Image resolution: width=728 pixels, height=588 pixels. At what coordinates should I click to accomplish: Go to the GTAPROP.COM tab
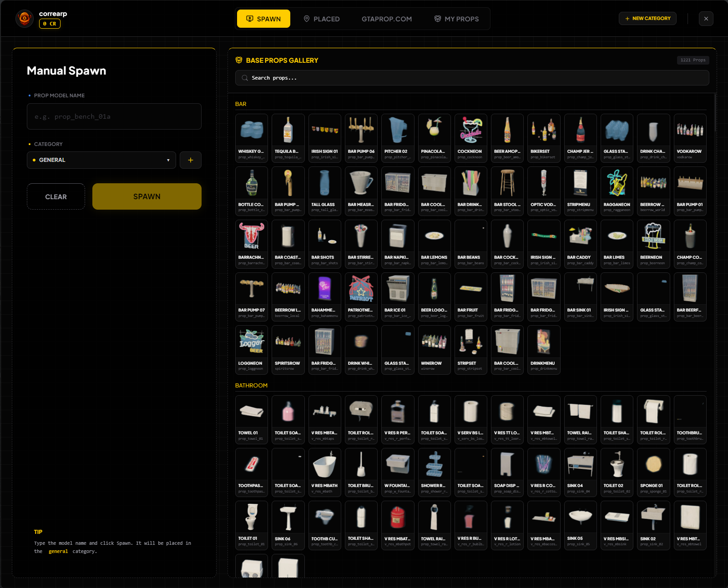tap(387, 19)
